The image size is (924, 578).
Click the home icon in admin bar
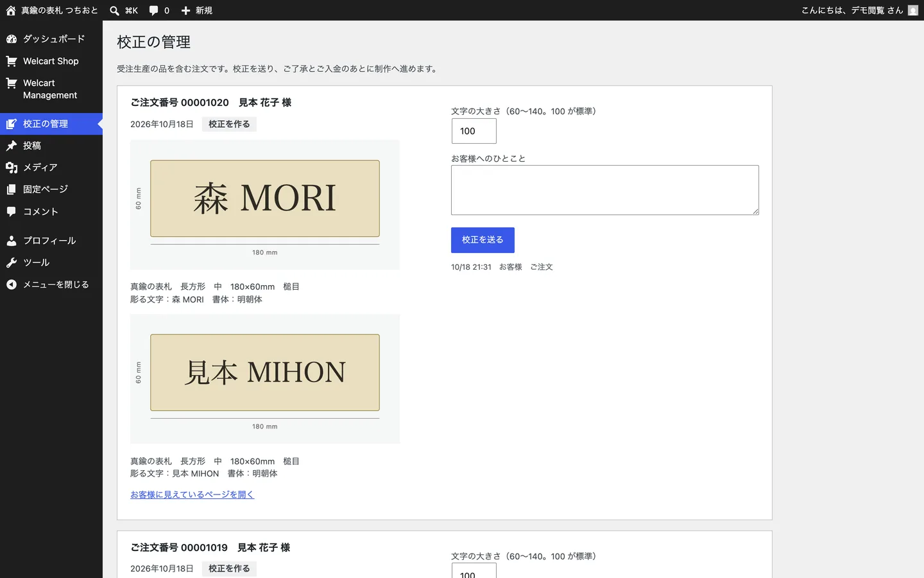11,10
